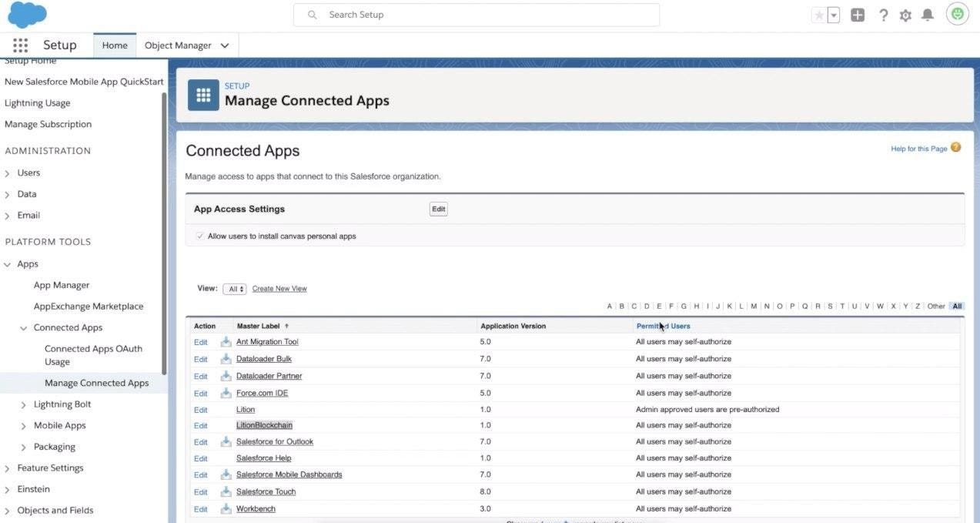Open the App Launcher grid icon
This screenshot has width=980, height=523.
tap(20, 45)
